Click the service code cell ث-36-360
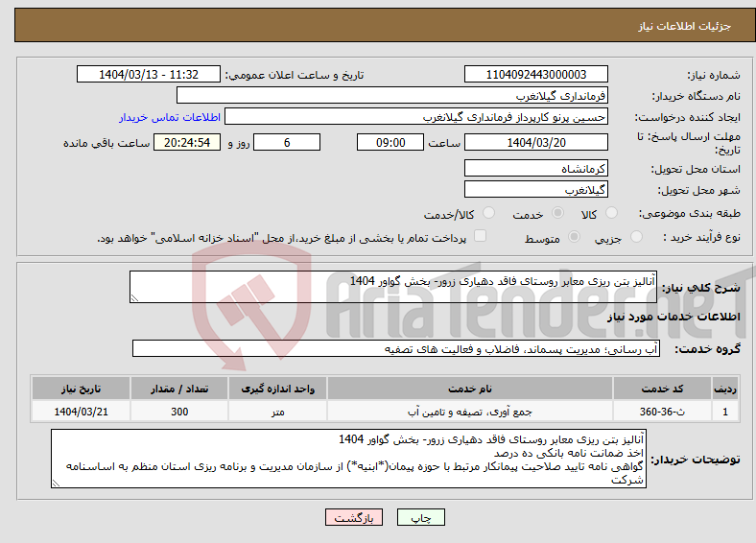756x543 pixels. tap(662, 412)
